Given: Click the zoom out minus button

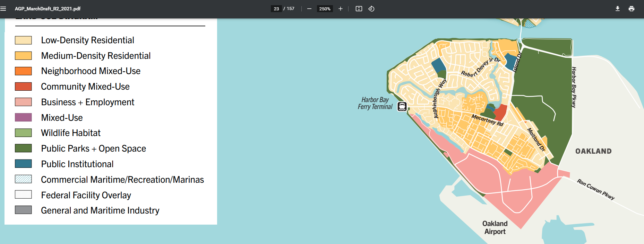Looking at the screenshot, I should (309, 9).
